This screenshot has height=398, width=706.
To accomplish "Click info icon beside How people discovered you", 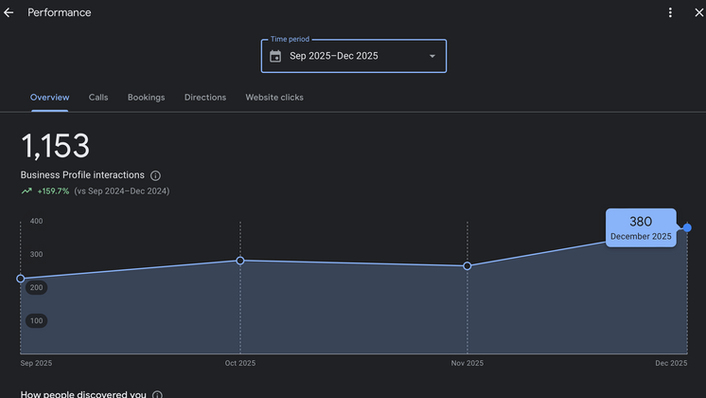I will pyautogui.click(x=157, y=395).
